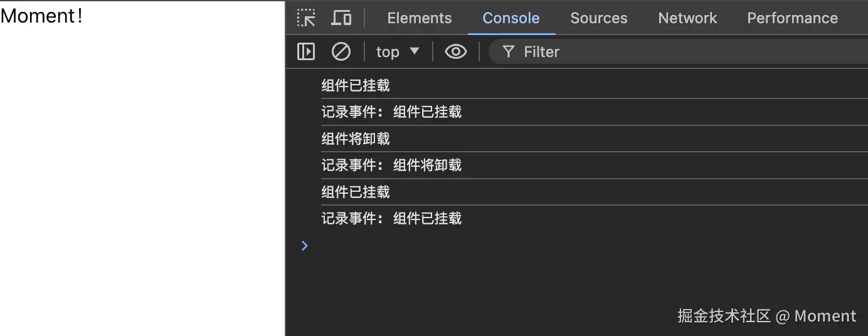
Task: Clear the console with the ban icon
Action: (341, 51)
